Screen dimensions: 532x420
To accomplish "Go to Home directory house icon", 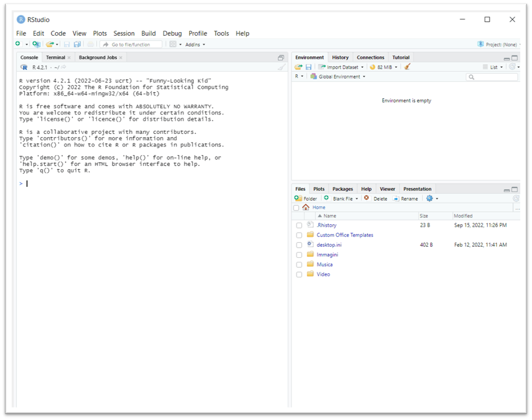I will coord(306,207).
